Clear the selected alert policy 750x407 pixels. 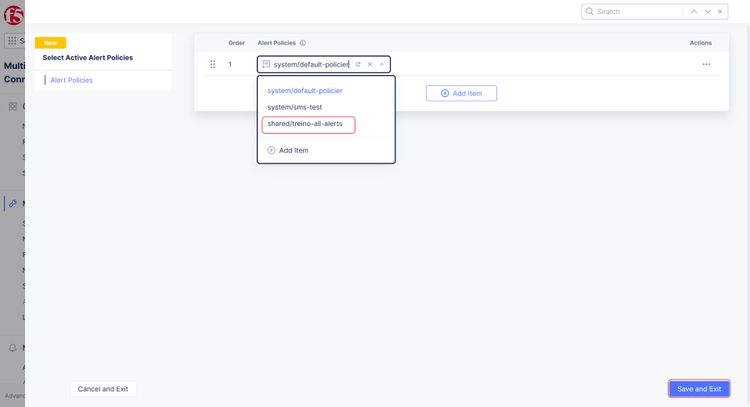point(369,64)
